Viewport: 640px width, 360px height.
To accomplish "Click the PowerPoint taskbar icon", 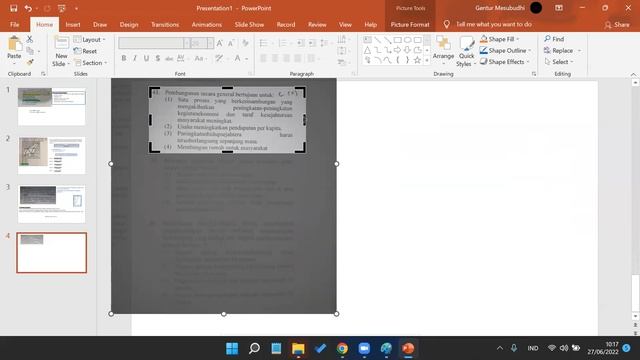I will tap(408, 348).
